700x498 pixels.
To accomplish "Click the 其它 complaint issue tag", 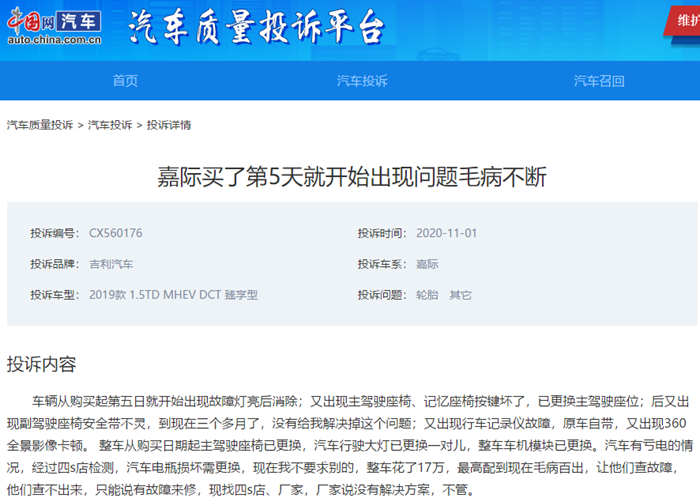I will pyautogui.click(x=460, y=295).
